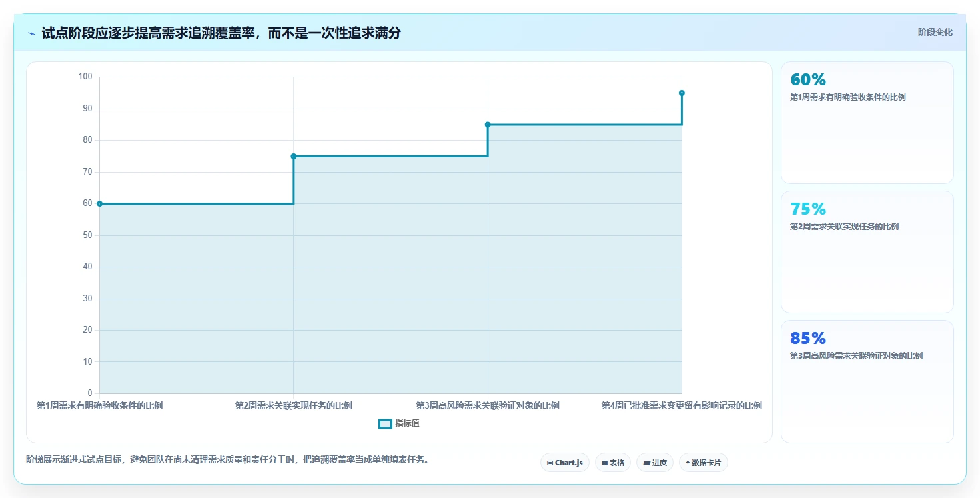
Task: Click the y-axis value 0
Action: [x=90, y=393]
